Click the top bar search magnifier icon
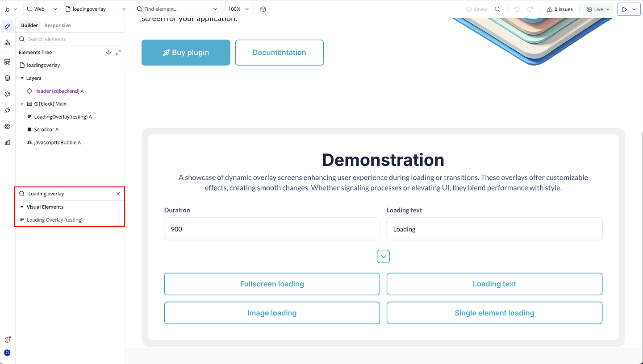Screen dimensions: 643x364 pyautogui.click(x=497, y=9)
